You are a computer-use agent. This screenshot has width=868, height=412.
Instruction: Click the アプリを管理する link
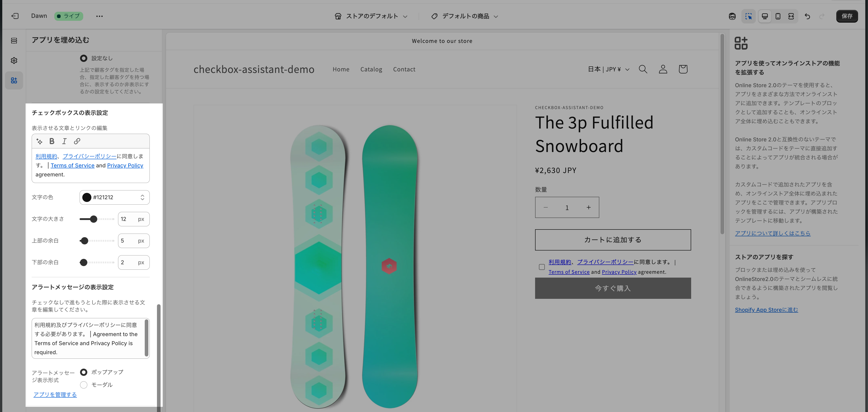pos(55,395)
